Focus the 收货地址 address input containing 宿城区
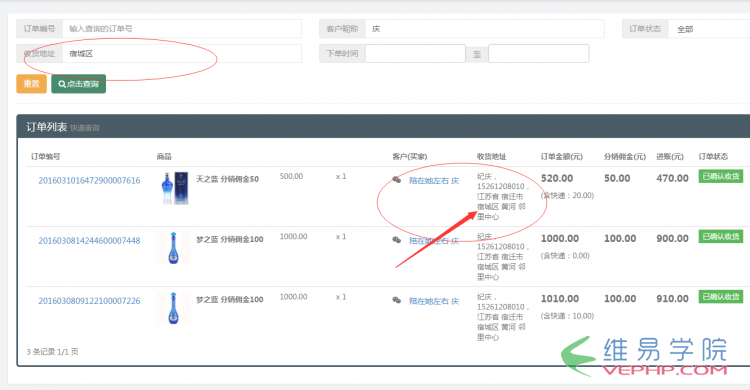Viewport: 750px width, 390px height. (182, 54)
